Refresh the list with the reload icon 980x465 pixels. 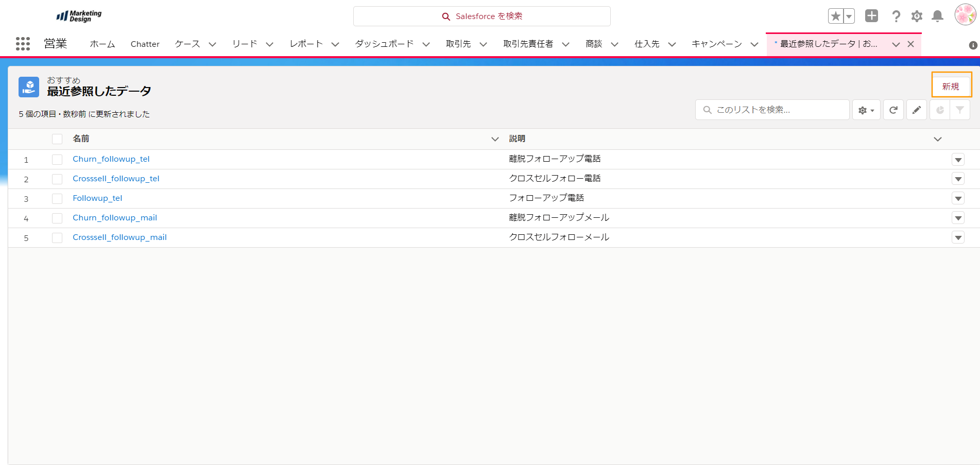893,110
